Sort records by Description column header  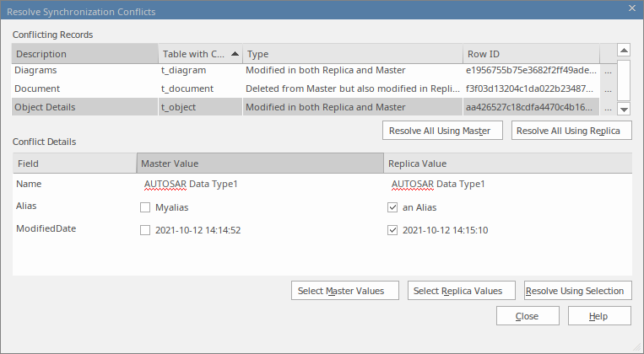84,54
